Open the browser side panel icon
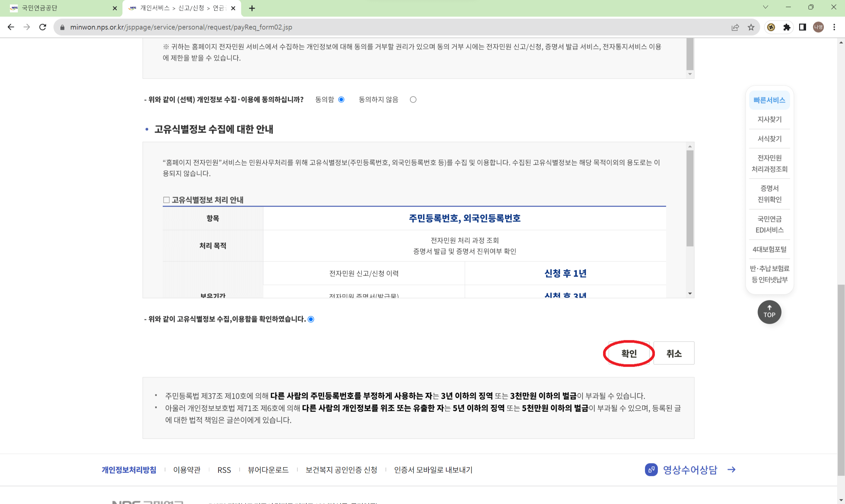Screen dimensions: 845x504 (802, 27)
